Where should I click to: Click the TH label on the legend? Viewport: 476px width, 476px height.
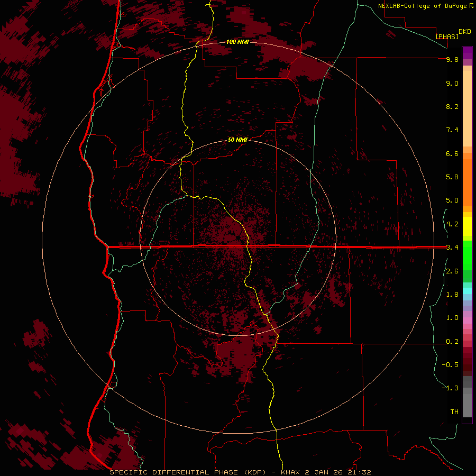click(454, 412)
